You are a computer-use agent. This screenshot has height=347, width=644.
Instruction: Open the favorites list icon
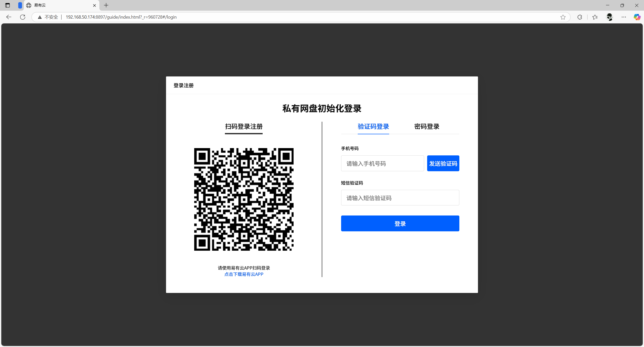(595, 17)
